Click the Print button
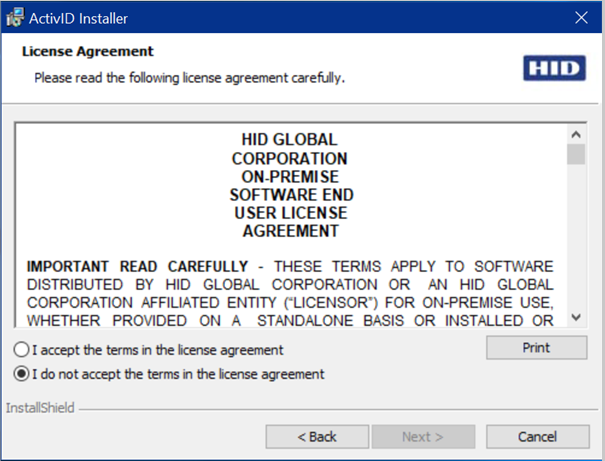This screenshot has width=605, height=461. pyautogui.click(x=536, y=348)
